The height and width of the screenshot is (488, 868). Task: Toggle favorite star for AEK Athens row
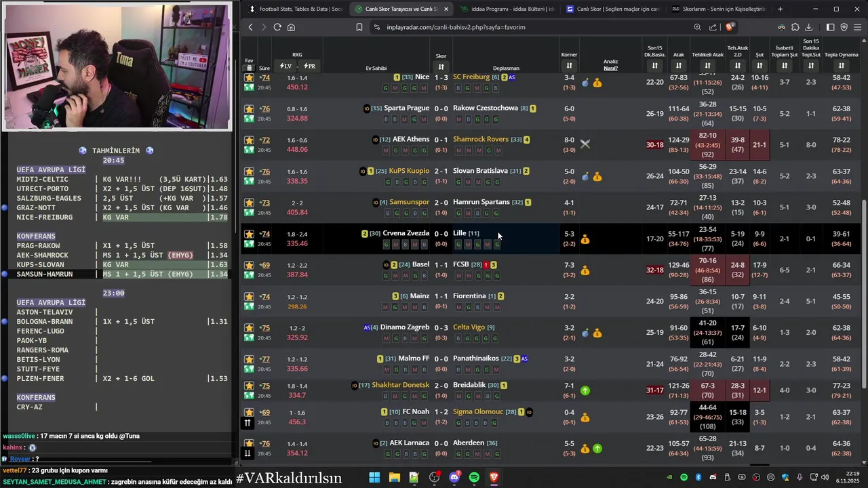[x=249, y=140]
